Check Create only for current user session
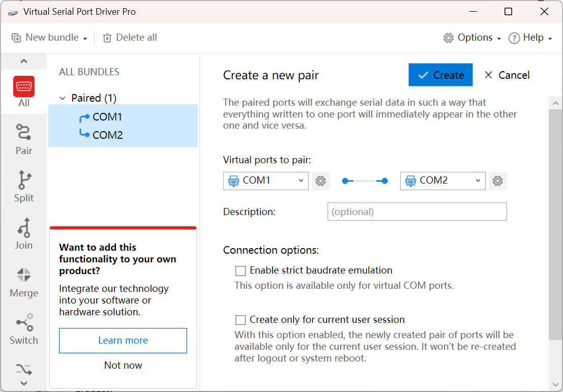The width and height of the screenshot is (563, 392). 241,320
